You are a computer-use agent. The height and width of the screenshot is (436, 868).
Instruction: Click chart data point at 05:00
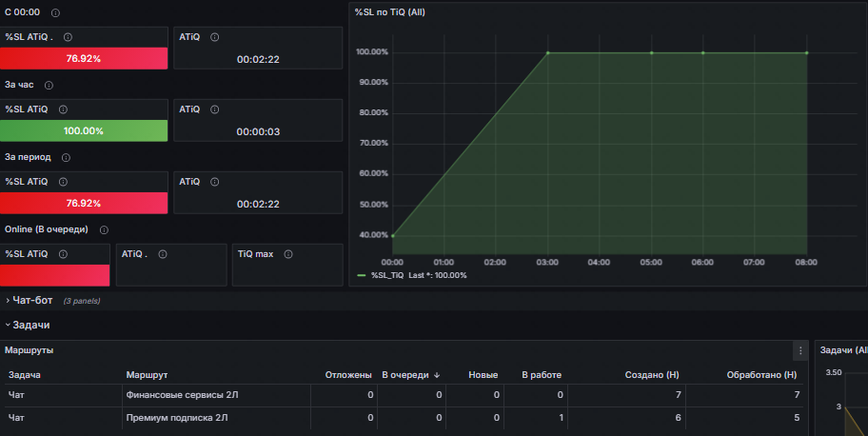652,53
